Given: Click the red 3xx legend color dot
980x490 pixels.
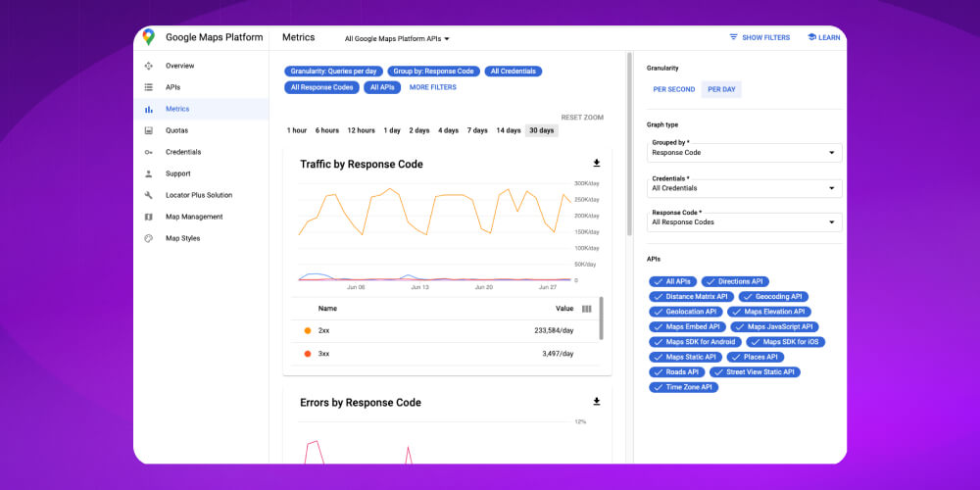Looking at the screenshot, I should coord(308,354).
